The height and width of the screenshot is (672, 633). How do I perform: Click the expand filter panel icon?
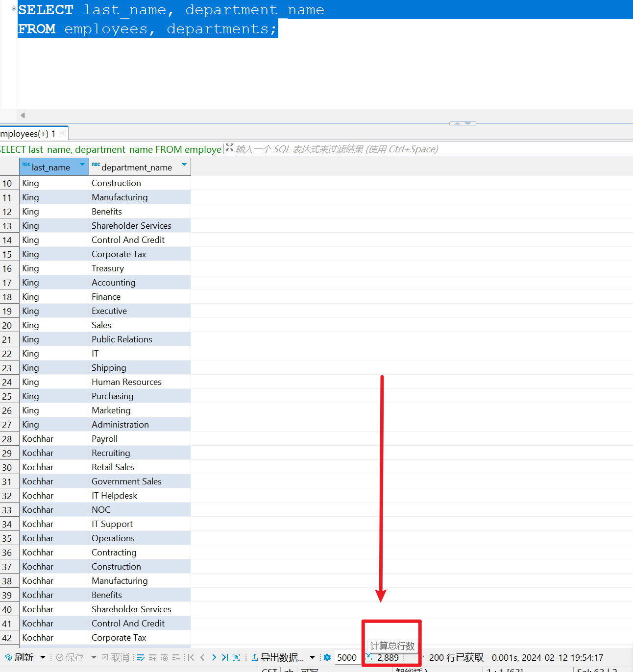point(229,147)
